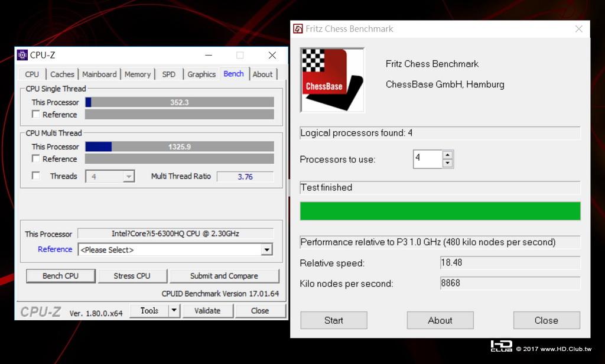Click the CPU-Z title bar icon
Viewport: 605px width, 364px height.
(22, 55)
